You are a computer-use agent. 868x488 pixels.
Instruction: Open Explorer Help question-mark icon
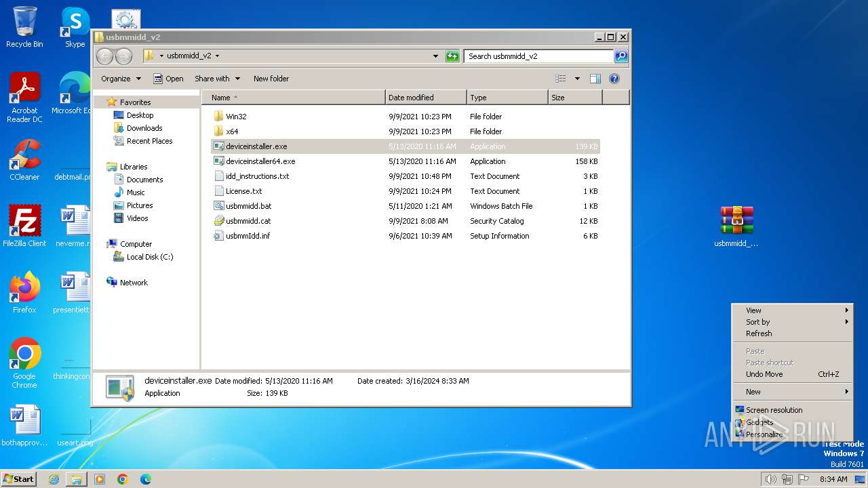(614, 79)
